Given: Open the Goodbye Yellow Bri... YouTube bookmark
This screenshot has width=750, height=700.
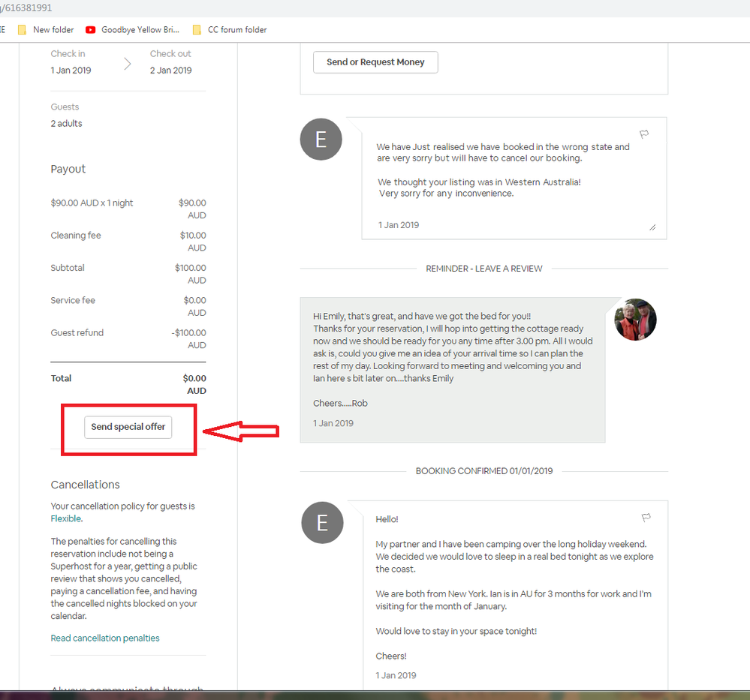Looking at the screenshot, I should 133,30.
